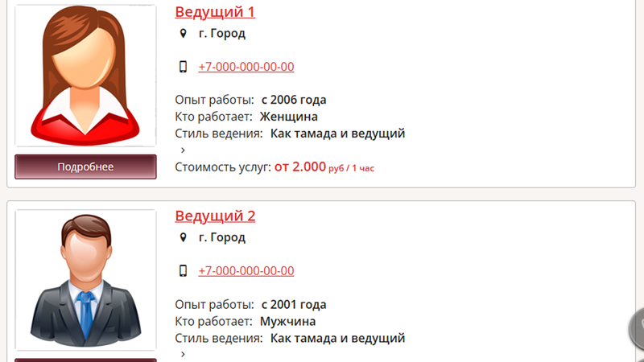644x362 pixels.
Task: Expand the chevron below Ведущий 1 style row
Action: [184, 150]
